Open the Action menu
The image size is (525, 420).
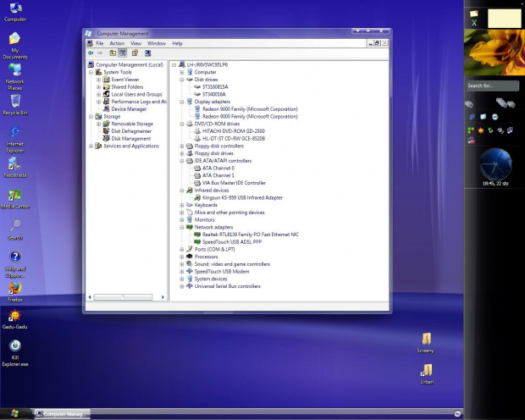click(117, 43)
